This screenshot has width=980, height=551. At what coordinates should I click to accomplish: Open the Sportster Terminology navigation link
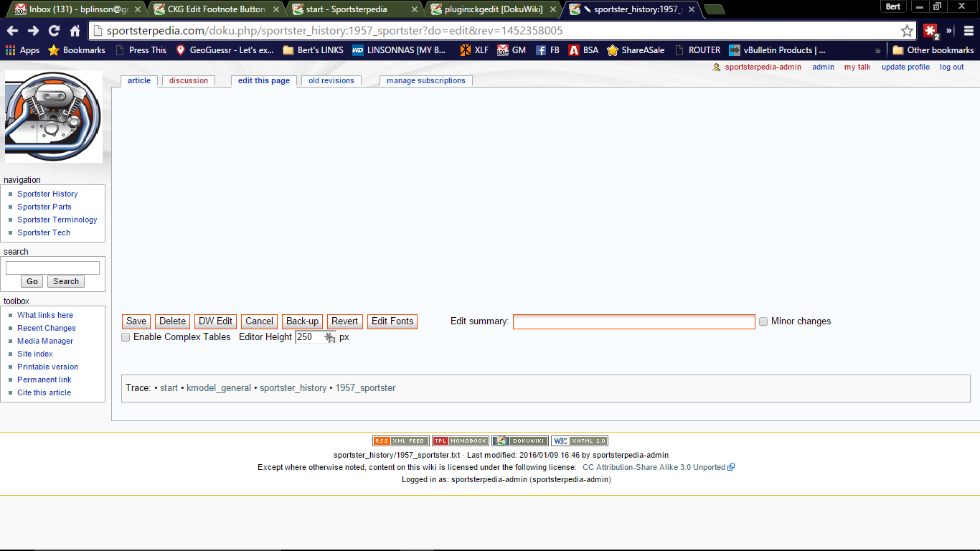[x=57, y=220]
